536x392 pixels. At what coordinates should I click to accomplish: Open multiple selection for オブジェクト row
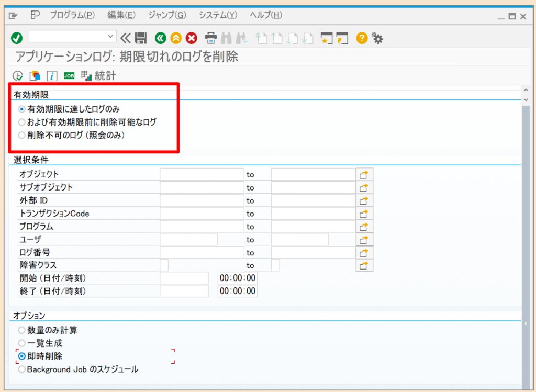(364, 174)
